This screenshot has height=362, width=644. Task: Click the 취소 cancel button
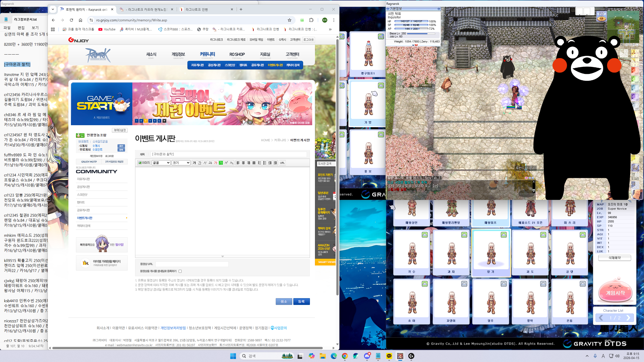(284, 301)
